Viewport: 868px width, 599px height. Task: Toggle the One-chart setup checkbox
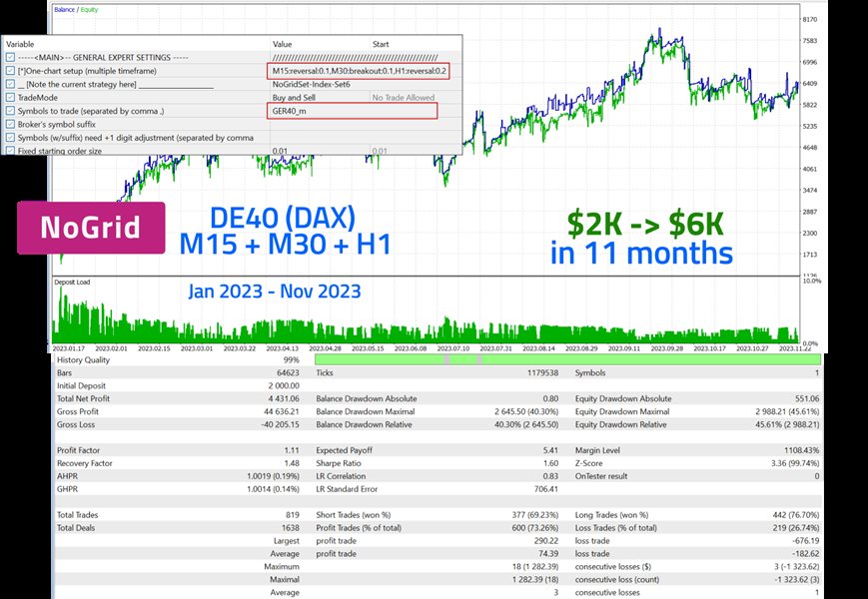(x=11, y=71)
